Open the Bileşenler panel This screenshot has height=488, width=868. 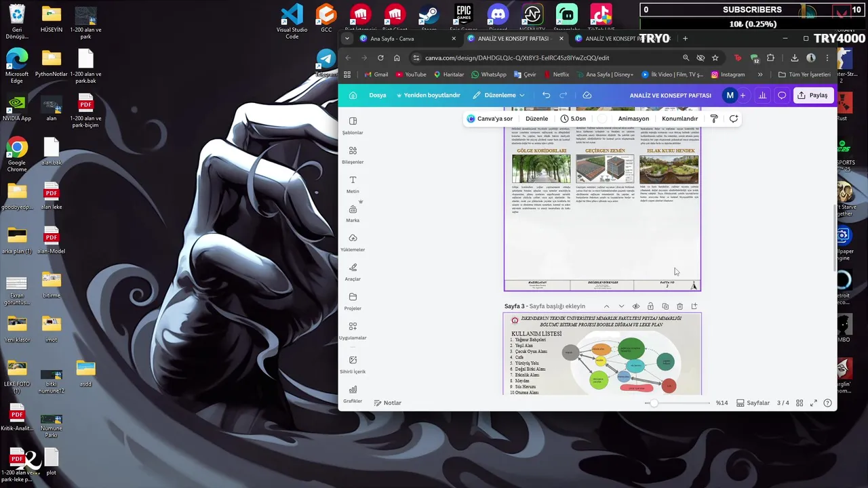[353, 155]
